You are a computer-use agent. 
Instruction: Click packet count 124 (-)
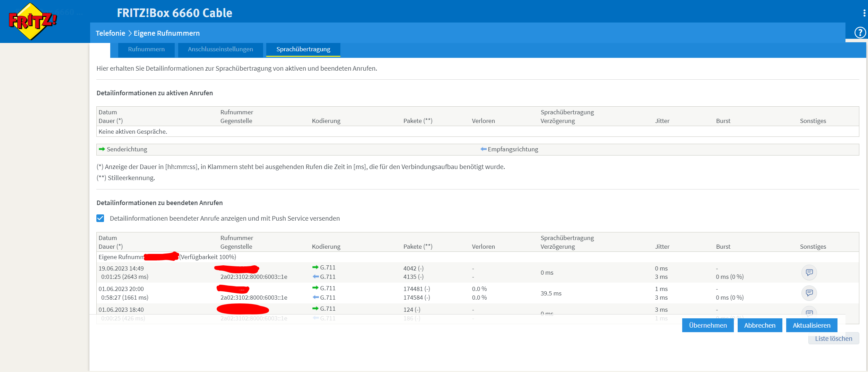412,310
